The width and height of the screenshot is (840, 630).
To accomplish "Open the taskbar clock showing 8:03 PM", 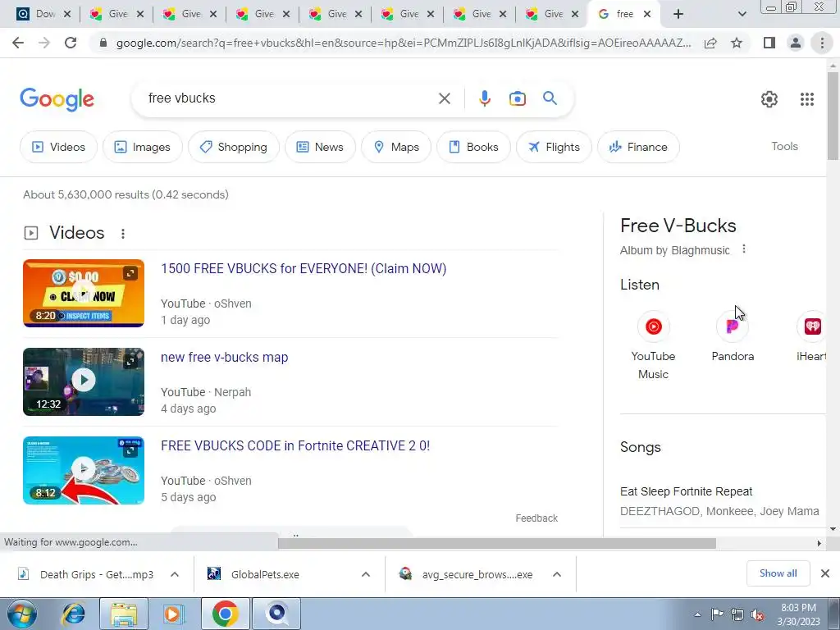I will click(x=798, y=614).
